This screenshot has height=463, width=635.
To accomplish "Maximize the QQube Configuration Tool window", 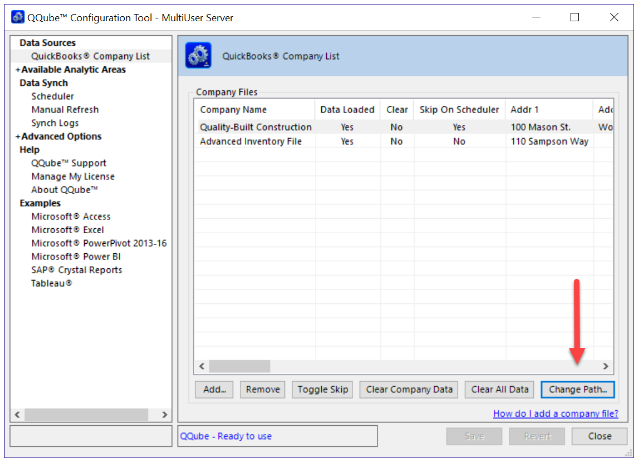I will (x=574, y=17).
